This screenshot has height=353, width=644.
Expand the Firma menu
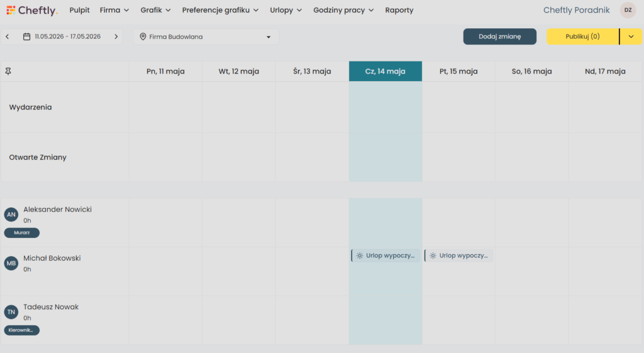[x=114, y=10]
